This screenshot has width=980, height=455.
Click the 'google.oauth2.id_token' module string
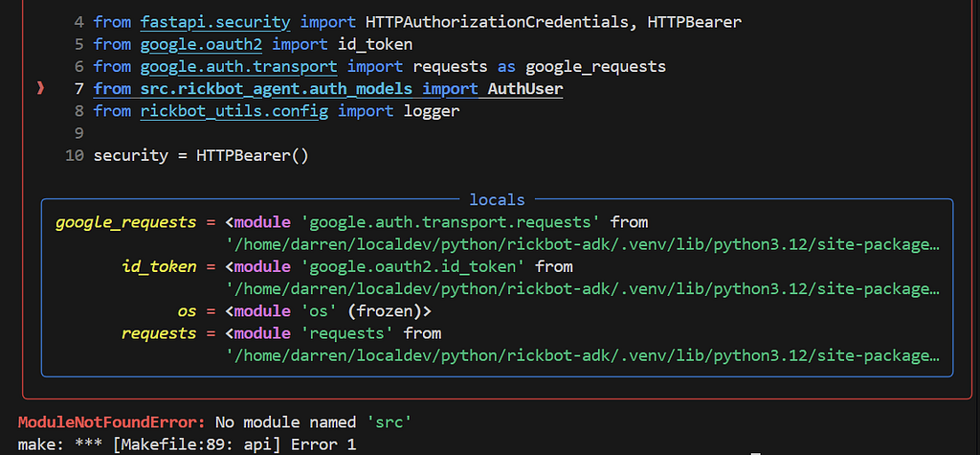coord(413,266)
